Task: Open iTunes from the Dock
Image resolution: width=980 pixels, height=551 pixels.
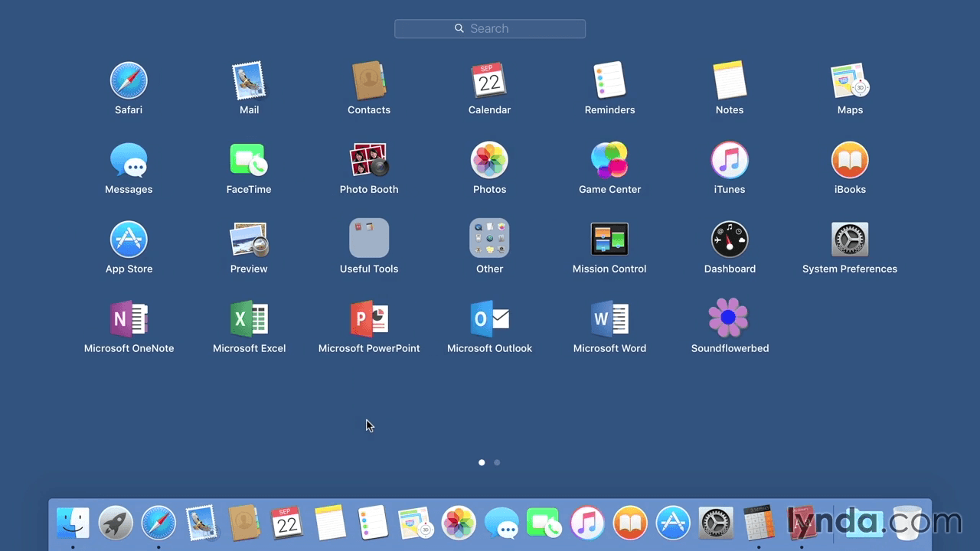Action: click(587, 523)
